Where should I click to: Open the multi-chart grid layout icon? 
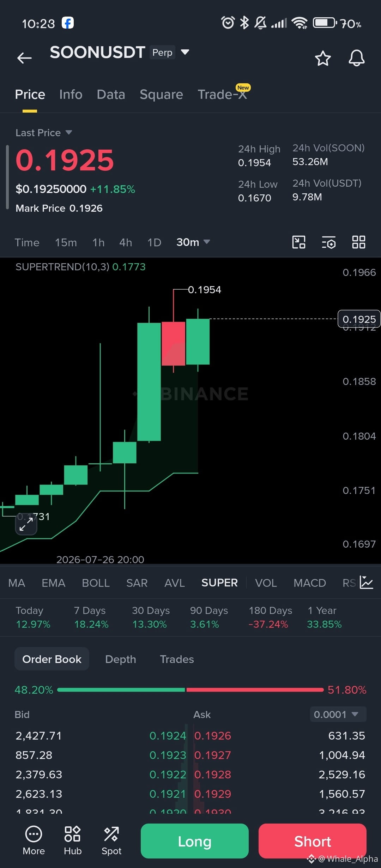[359, 242]
